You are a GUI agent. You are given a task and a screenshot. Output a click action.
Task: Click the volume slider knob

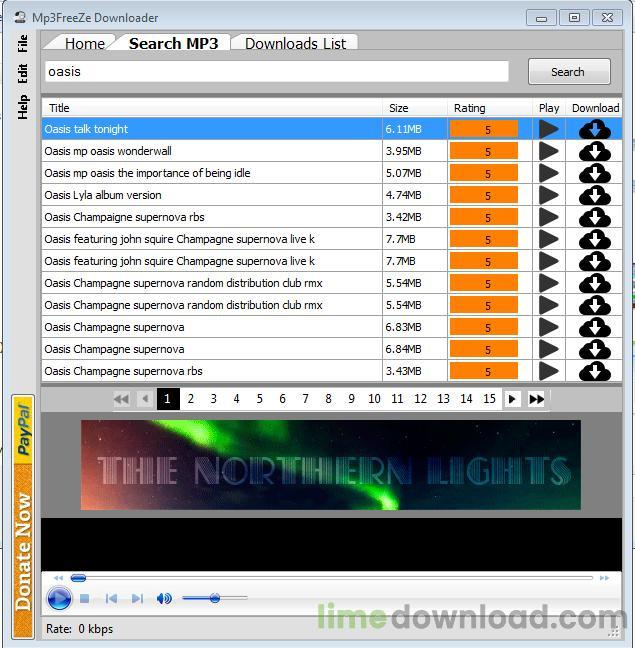click(215, 598)
